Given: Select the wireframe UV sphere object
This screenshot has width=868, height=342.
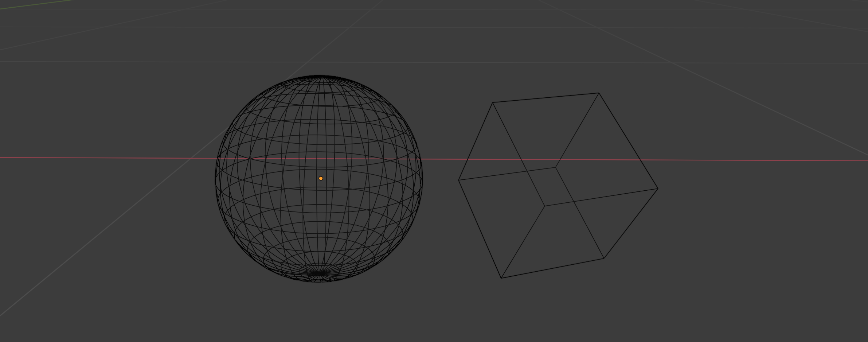Looking at the screenshot, I should (319, 179).
